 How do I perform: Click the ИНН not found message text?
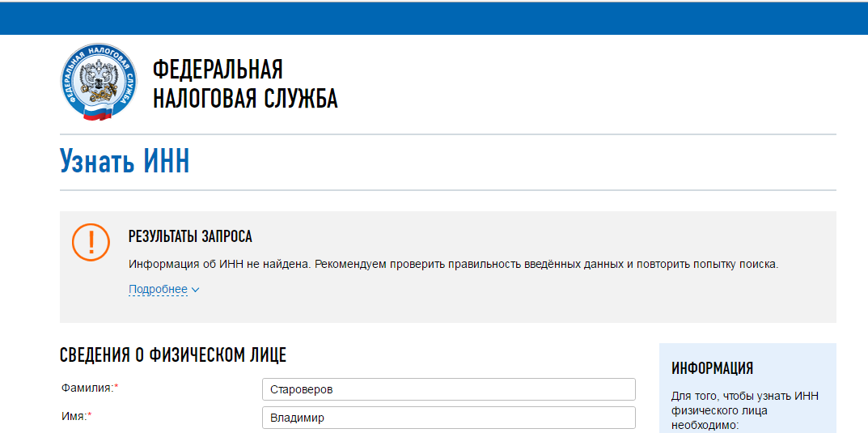(x=453, y=265)
